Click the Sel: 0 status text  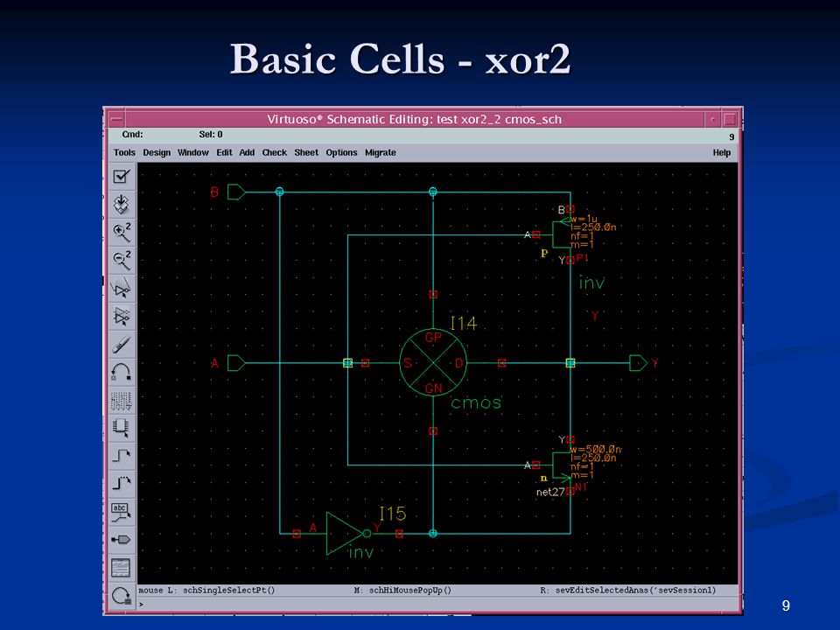211,135
